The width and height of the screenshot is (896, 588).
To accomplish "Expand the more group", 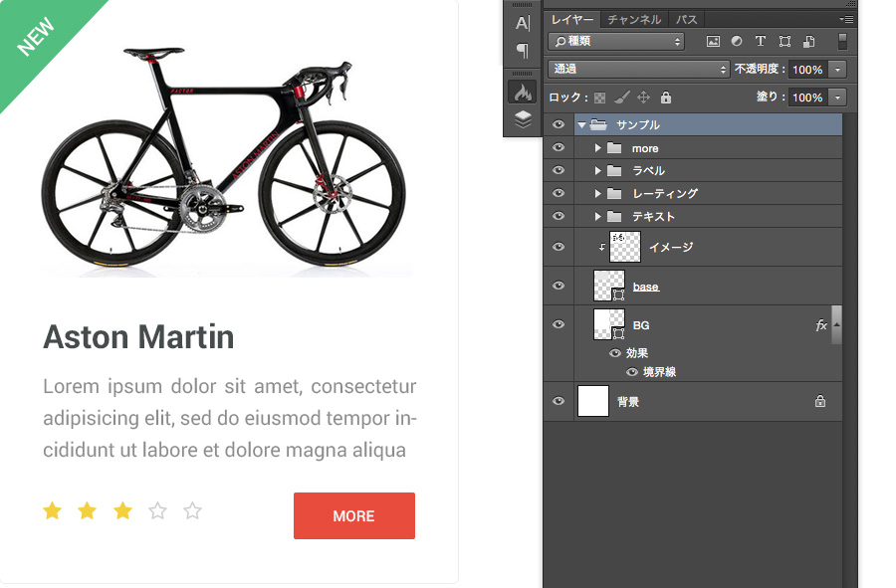I will 597,148.
